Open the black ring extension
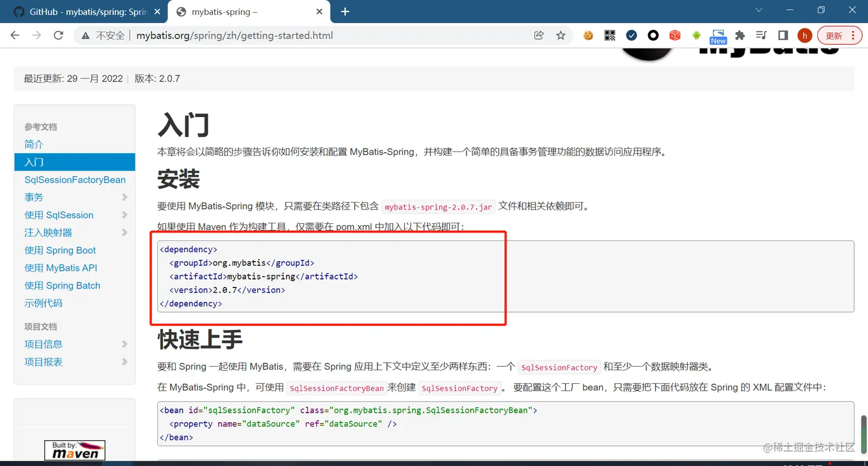The image size is (868, 466). (653, 36)
